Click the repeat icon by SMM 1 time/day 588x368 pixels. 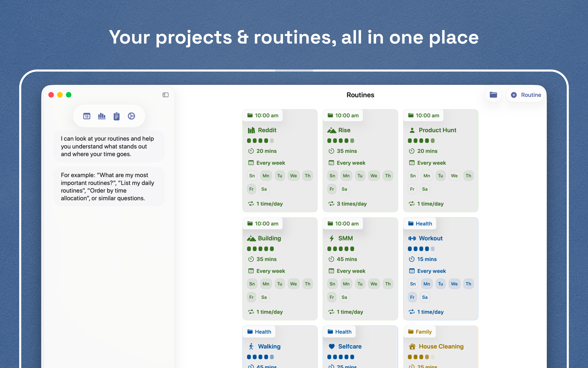[x=331, y=312]
